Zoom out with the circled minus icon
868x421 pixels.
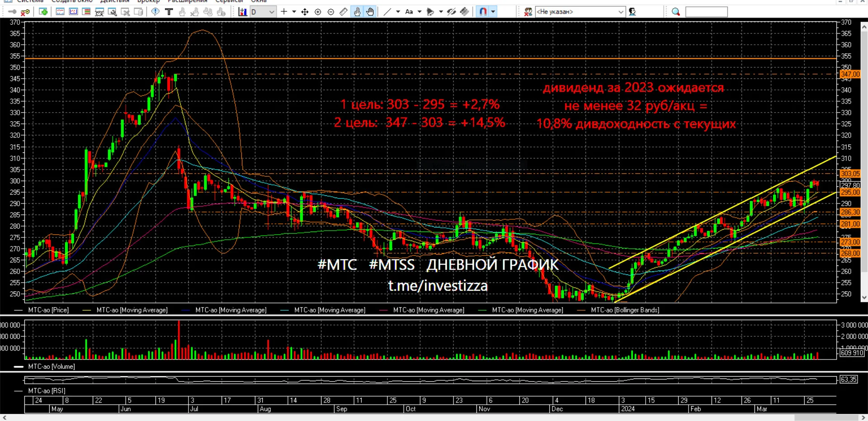(x=331, y=12)
